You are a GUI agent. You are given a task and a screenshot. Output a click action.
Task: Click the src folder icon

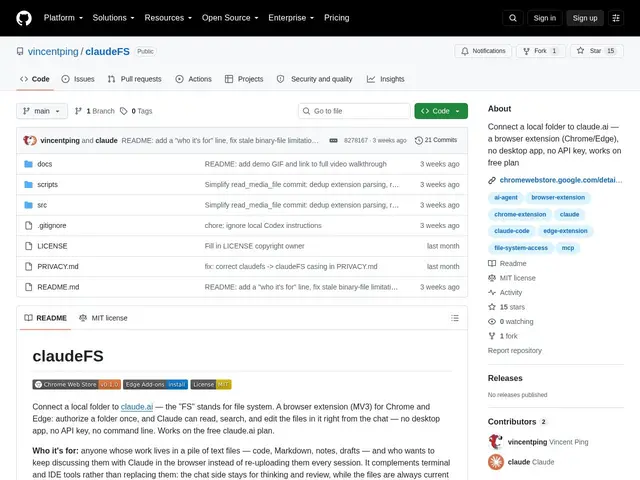tap(28, 205)
